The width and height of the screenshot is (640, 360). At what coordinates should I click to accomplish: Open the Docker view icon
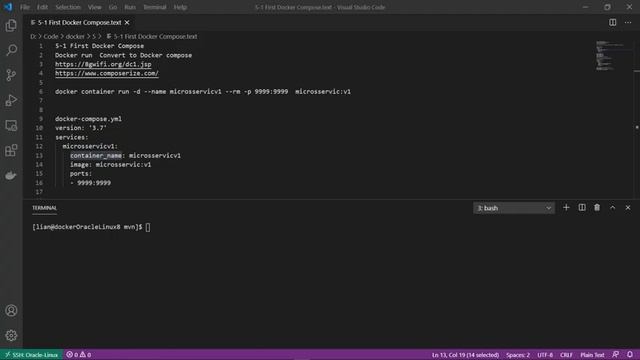(x=11, y=176)
